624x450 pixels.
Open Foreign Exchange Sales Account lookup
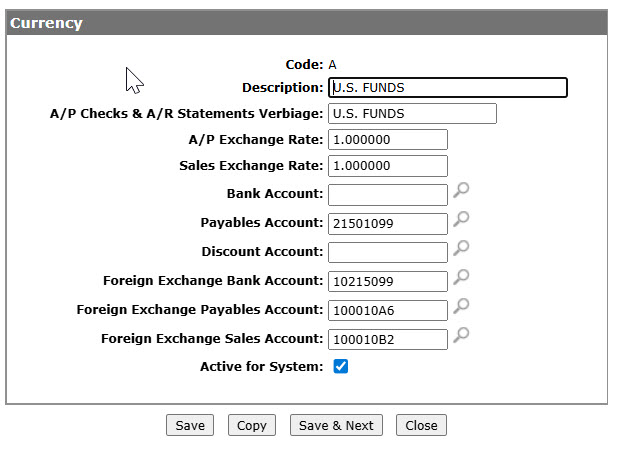[461, 335]
